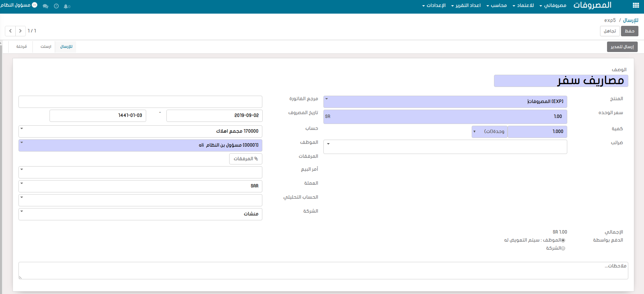
Task: Click the notifications bell icon
Action: point(66,6)
